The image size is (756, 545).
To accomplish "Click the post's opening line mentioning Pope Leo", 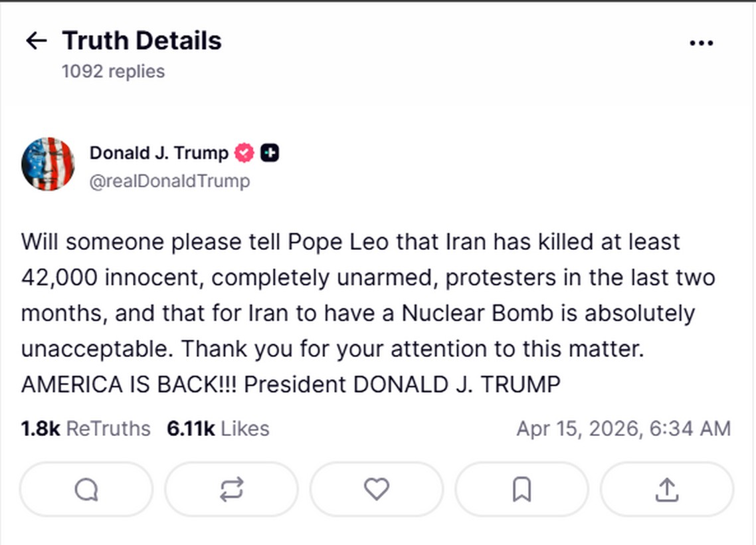I will [x=350, y=241].
